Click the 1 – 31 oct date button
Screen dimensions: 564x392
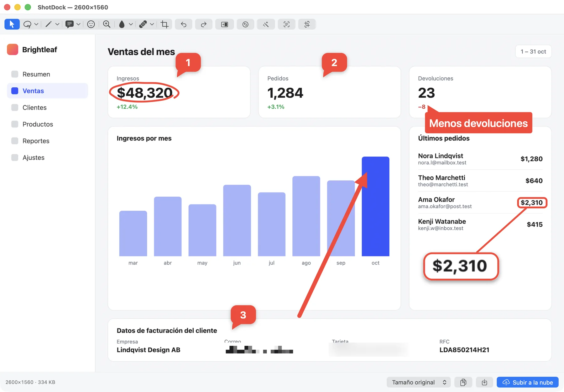point(533,52)
